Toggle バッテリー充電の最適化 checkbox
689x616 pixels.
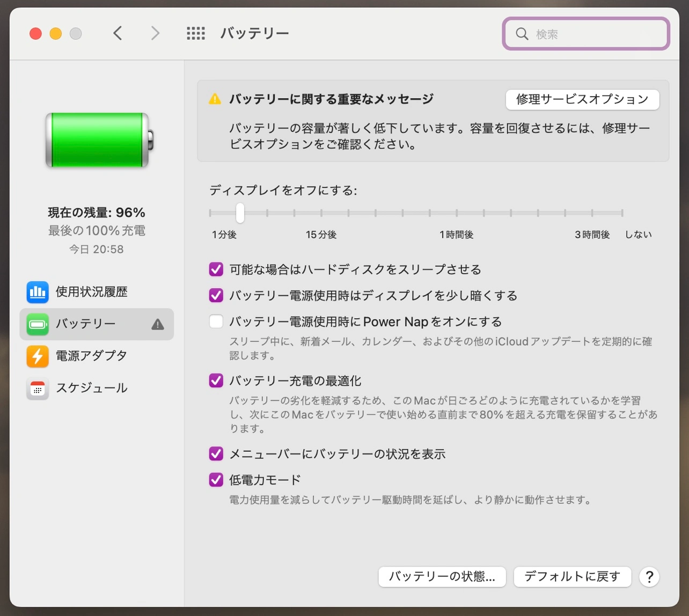[216, 380]
